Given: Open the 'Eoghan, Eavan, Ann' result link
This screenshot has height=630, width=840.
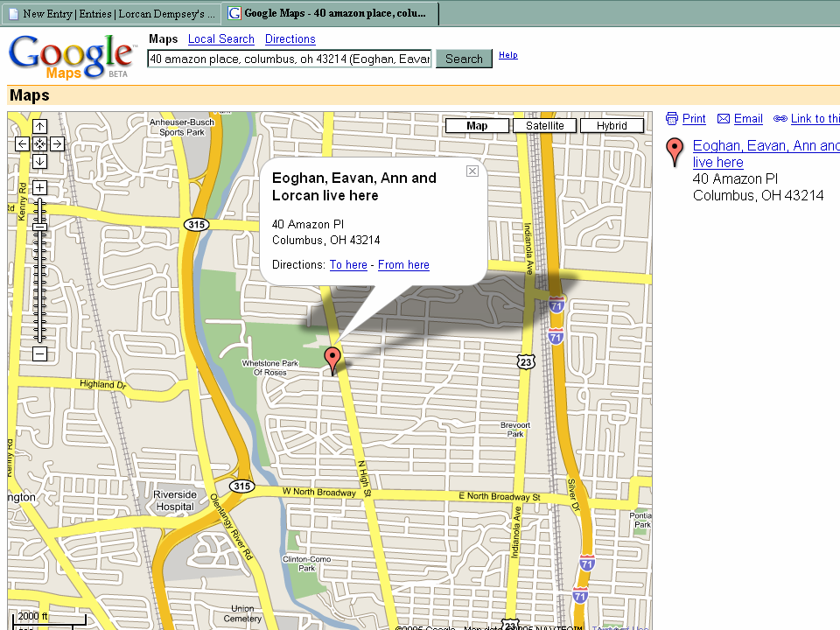Looking at the screenshot, I should [x=766, y=154].
